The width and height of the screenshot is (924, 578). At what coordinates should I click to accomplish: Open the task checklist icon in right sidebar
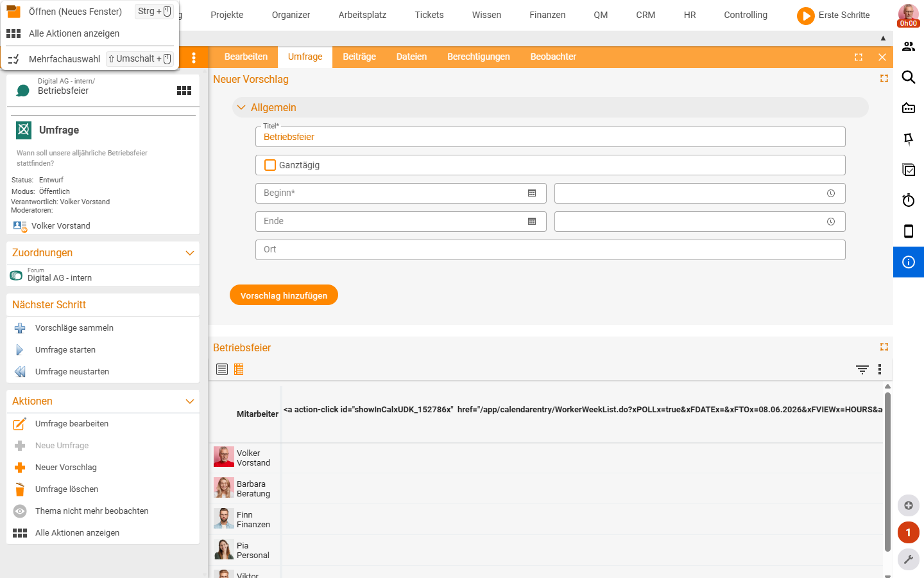tap(909, 170)
